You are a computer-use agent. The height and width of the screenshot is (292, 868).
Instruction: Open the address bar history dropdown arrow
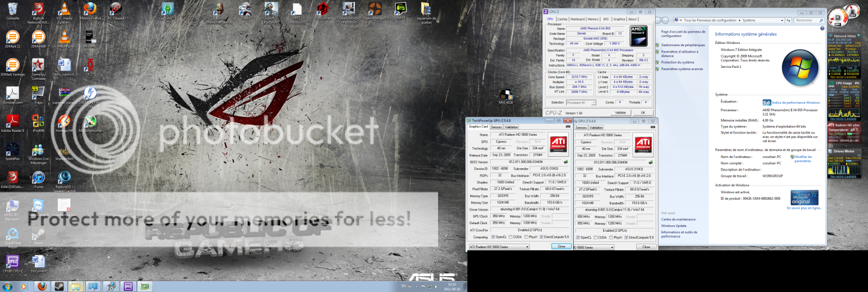pyautogui.click(x=782, y=20)
